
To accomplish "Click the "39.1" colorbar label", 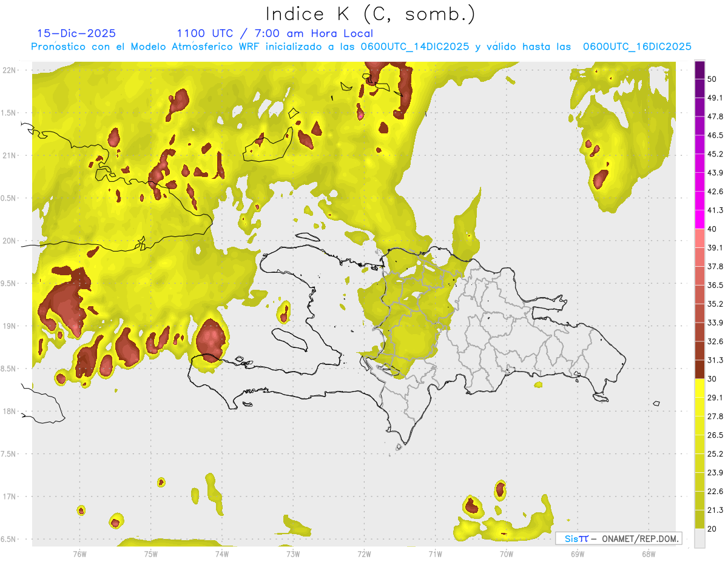I will coord(715,248).
